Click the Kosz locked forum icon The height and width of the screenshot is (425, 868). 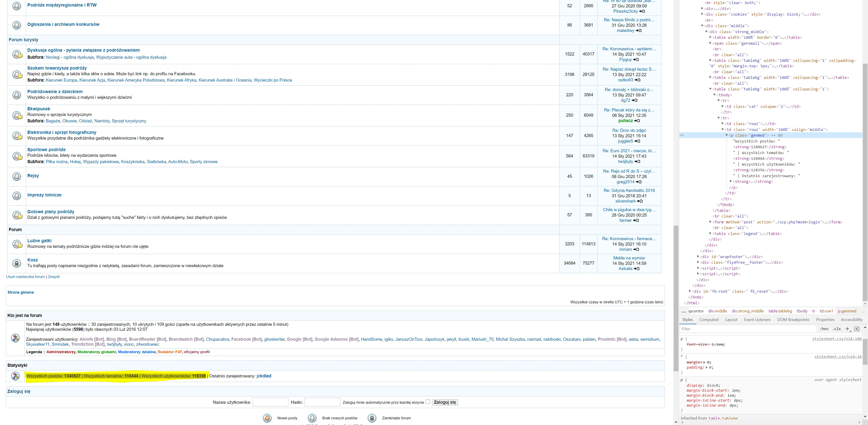pos(17,263)
